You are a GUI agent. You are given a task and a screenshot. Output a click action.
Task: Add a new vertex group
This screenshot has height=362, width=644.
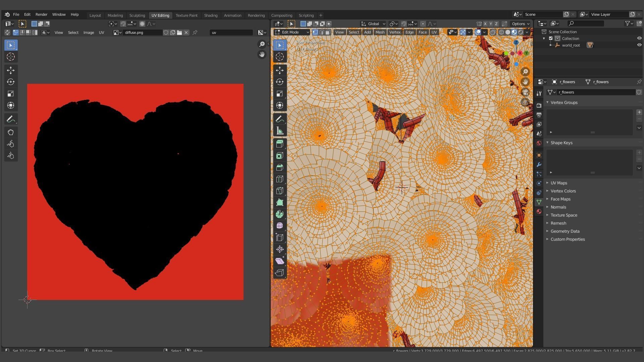click(x=639, y=112)
